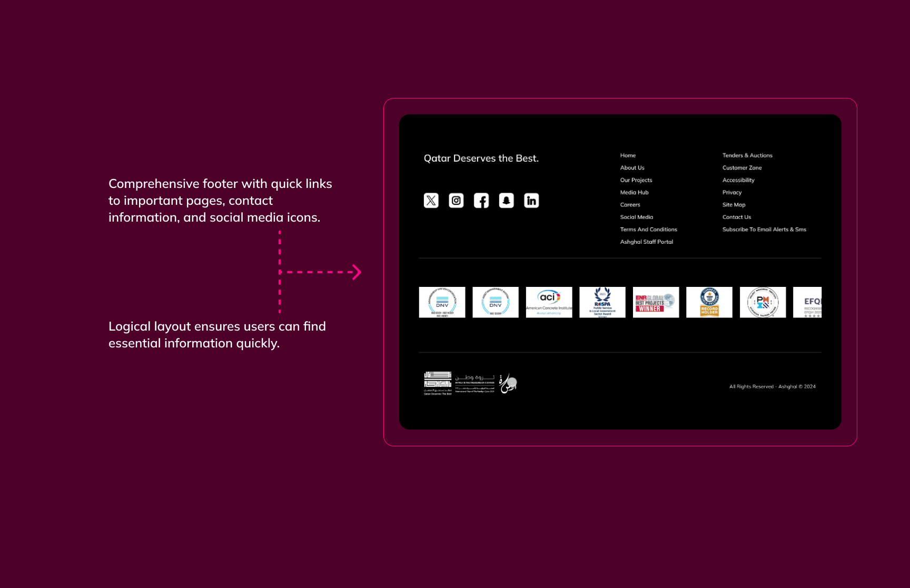Click the Careers footer link
The width and height of the screenshot is (910, 588).
coord(630,205)
